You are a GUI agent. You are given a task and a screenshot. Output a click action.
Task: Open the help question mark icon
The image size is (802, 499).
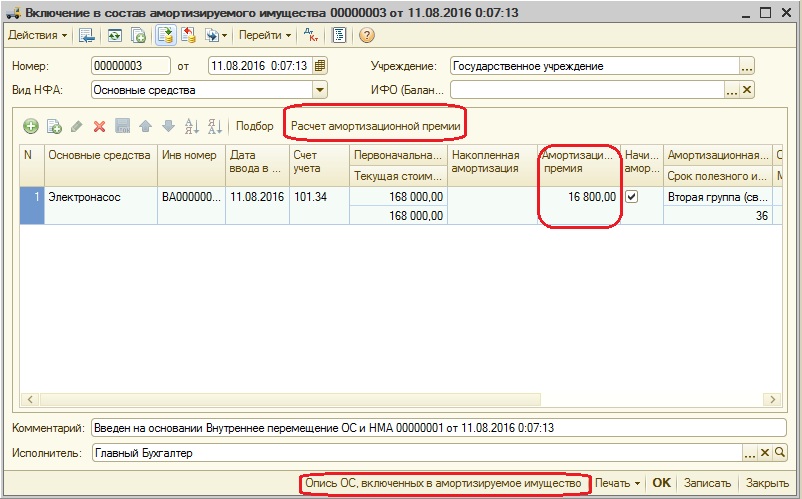366,35
